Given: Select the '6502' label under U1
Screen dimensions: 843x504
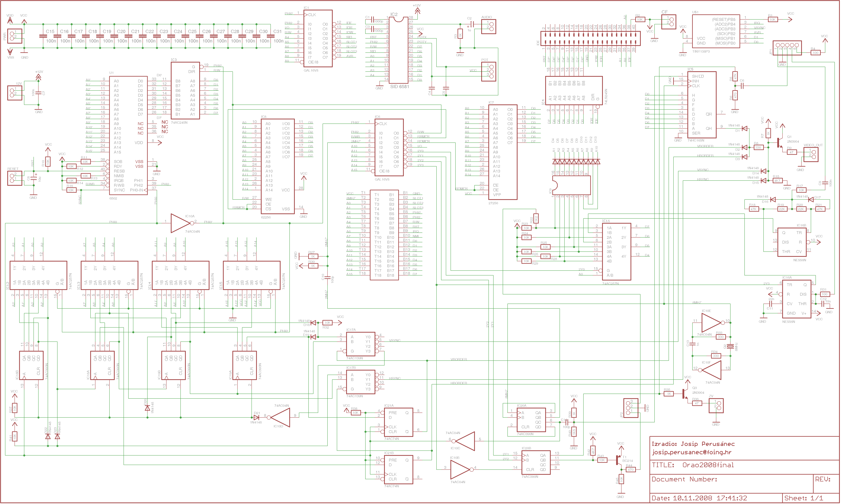Looking at the screenshot, I should coord(113,198).
